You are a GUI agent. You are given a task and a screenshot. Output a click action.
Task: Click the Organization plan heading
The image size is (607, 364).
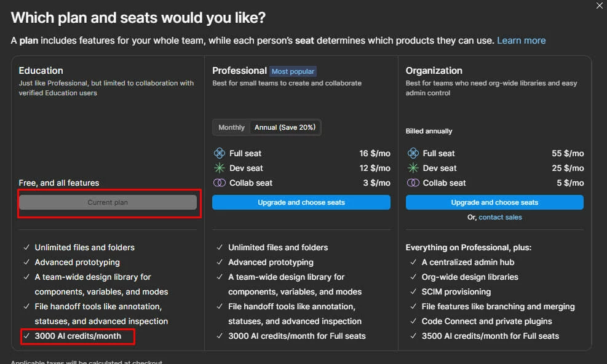(434, 71)
